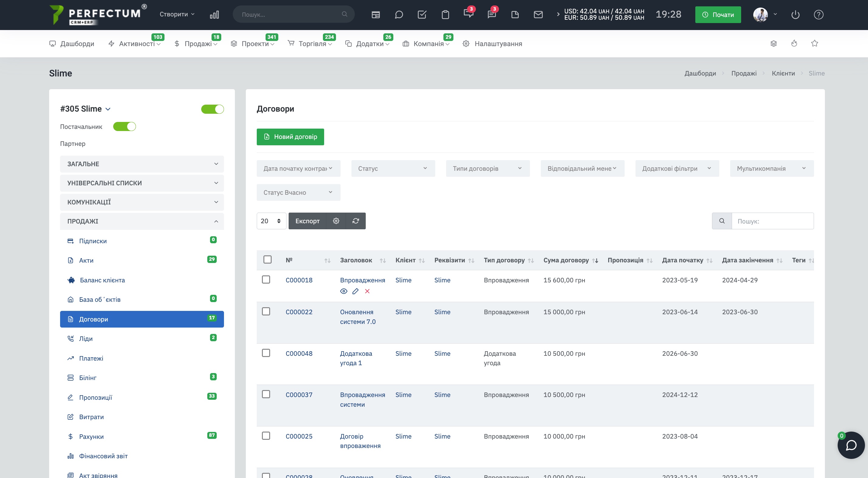This screenshot has width=868, height=478.
Task: Select checkbox for contract C000048
Action: click(x=266, y=353)
